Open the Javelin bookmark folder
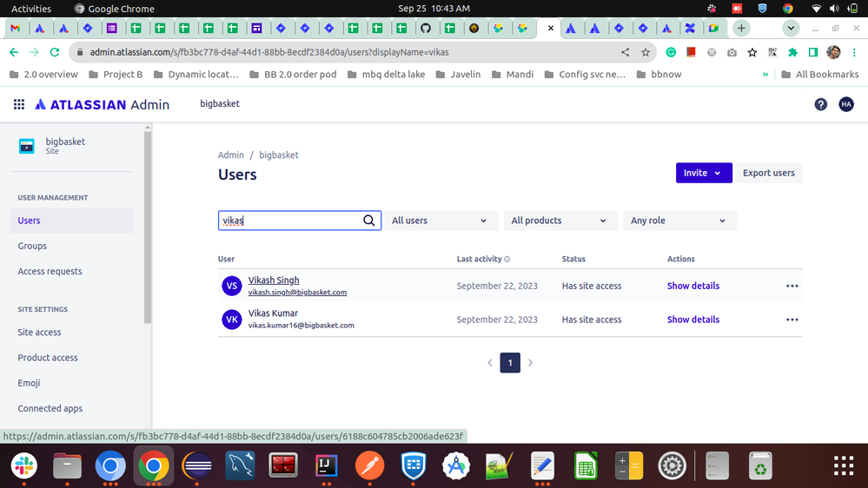 pos(458,74)
